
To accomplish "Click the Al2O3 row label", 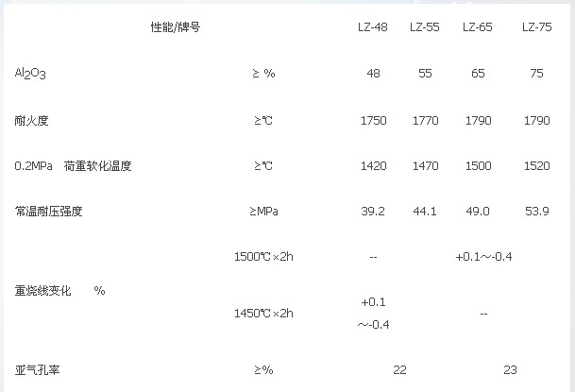I will [x=30, y=74].
